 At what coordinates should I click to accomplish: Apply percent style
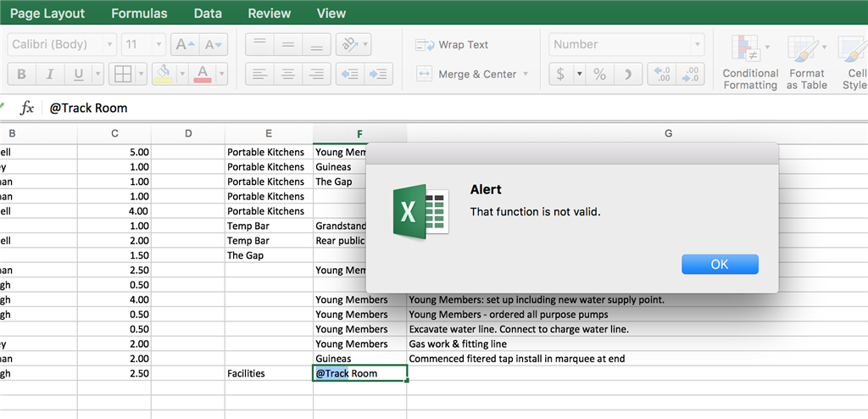[599, 74]
